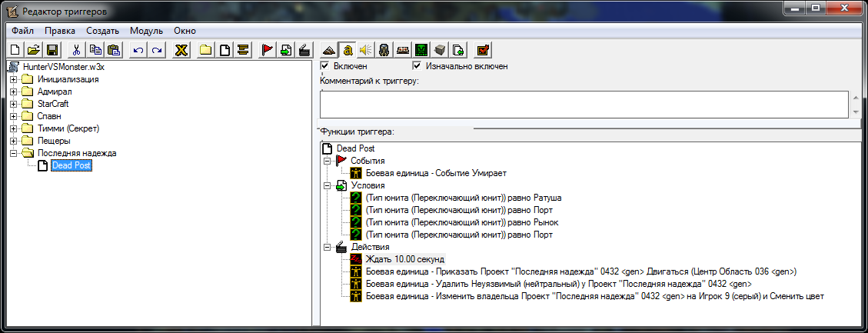Collapse the Последняя надежда folder
Image resolution: width=868 pixels, height=333 pixels.
(13, 153)
